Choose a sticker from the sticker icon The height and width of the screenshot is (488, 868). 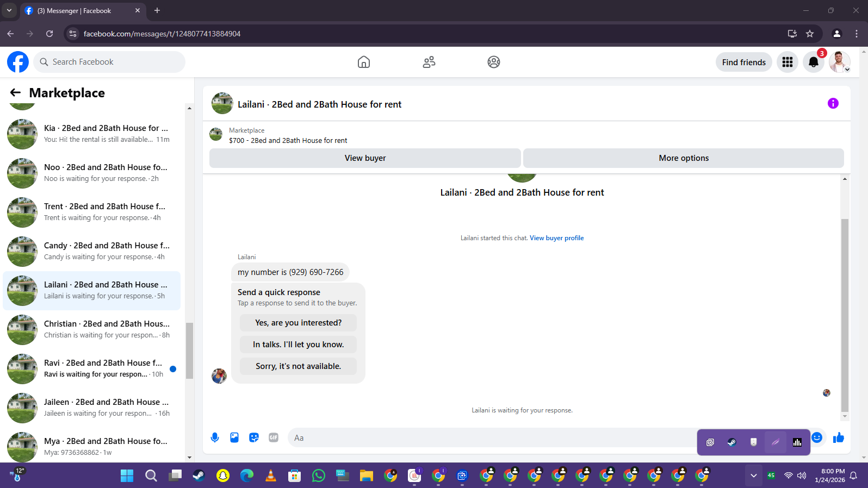pyautogui.click(x=254, y=437)
